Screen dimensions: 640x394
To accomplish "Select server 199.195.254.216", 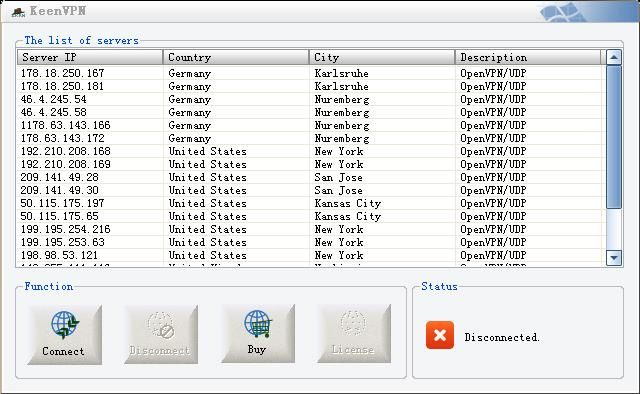I will (309, 229).
